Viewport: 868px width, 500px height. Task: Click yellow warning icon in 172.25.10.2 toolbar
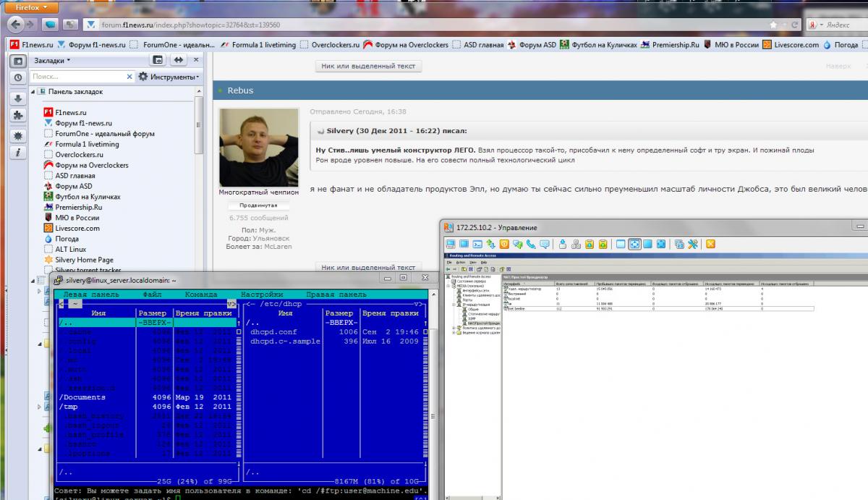pyautogui.click(x=504, y=244)
